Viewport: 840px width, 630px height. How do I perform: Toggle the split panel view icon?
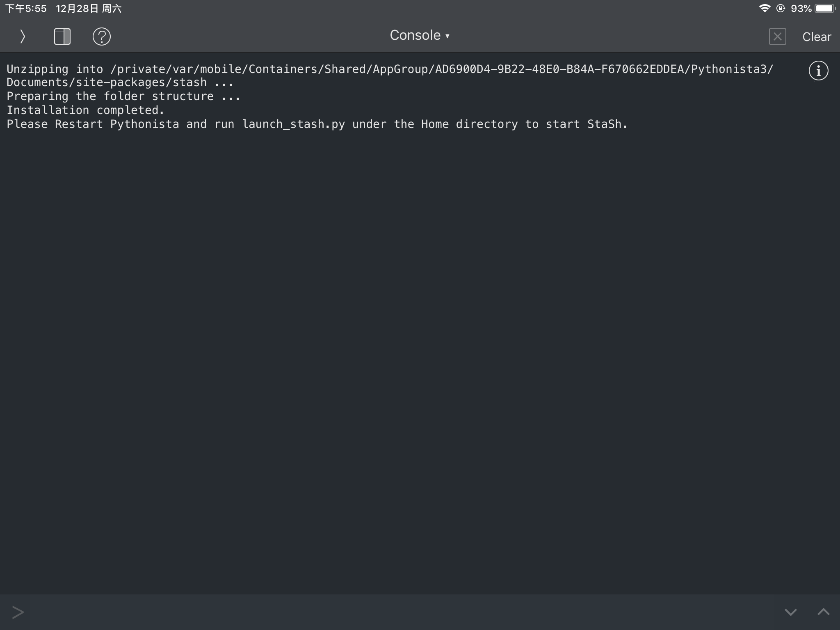62,37
